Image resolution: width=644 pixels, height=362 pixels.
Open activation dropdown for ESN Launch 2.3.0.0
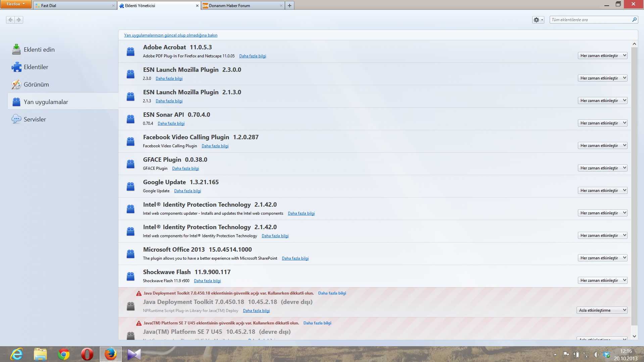click(602, 78)
